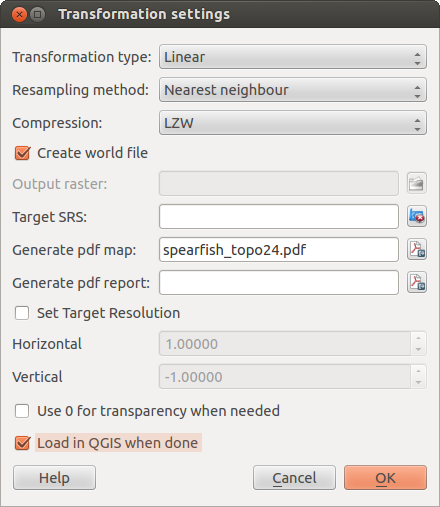Decrease the Horizontal resolution with down arrow

pos(419,349)
